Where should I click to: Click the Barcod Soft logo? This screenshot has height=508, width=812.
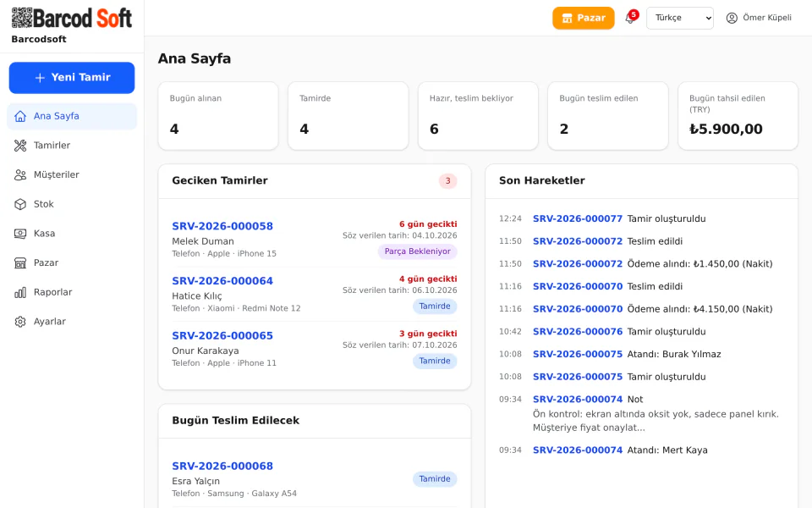pos(71,18)
